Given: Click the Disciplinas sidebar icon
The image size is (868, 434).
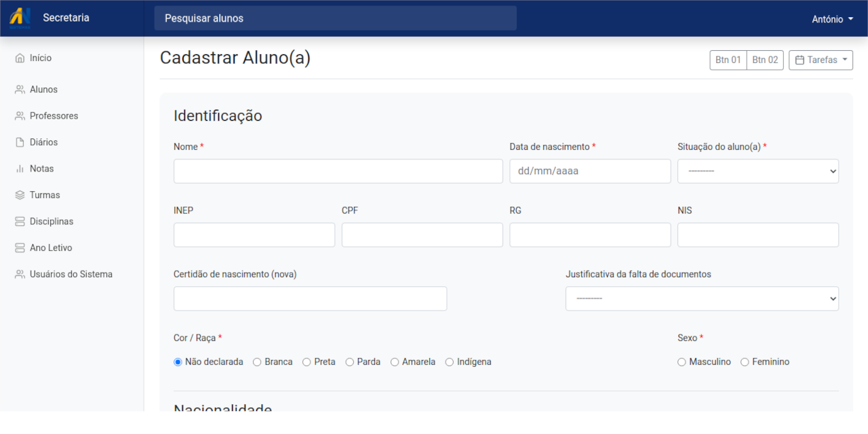Looking at the screenshot, I should point(20,221).
